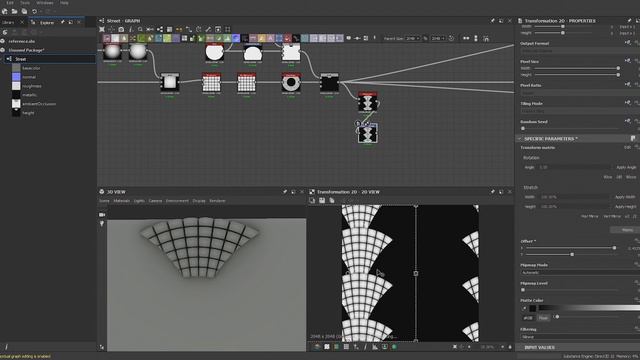
Task: Click the histogram icon in 2D view footer
Action: (375, 347)
